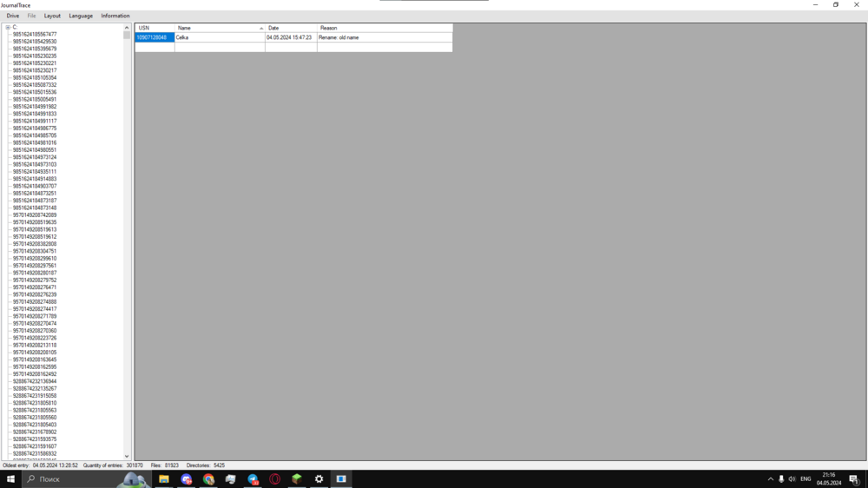Select the tree entry 9288674231915058
The height and width of the screenshot is (488, 868).
35,396
